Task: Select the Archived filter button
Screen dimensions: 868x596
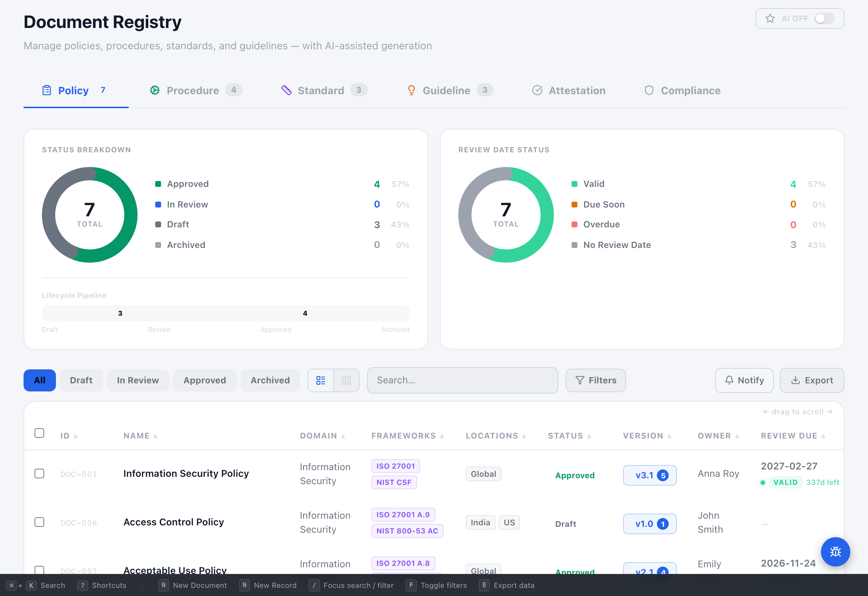Action: coord(270,380)
